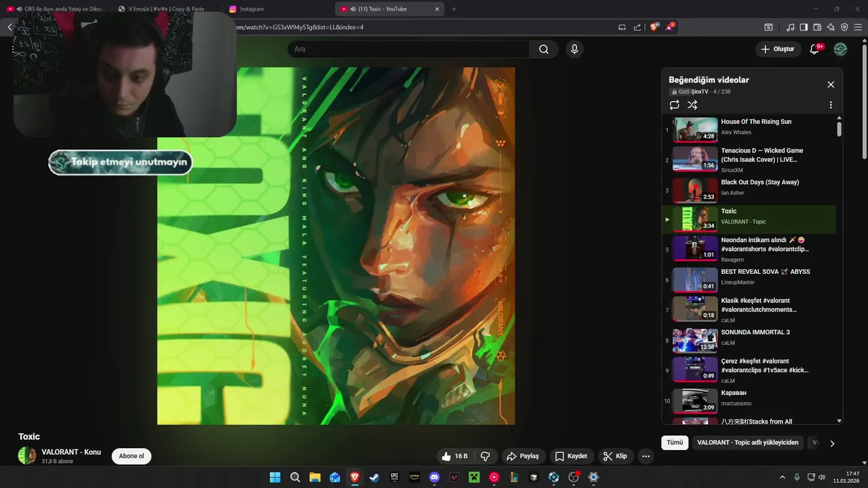The height and width of the screenshot is (488, 868).
Task: Open Leo AI sparkle icon
Action: [831, 27]
